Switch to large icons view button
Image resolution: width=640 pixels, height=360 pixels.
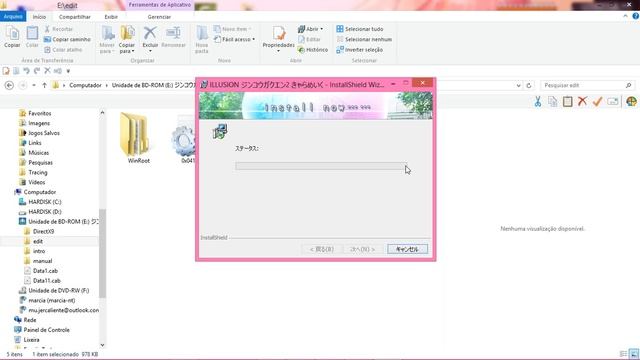[633, 354]
